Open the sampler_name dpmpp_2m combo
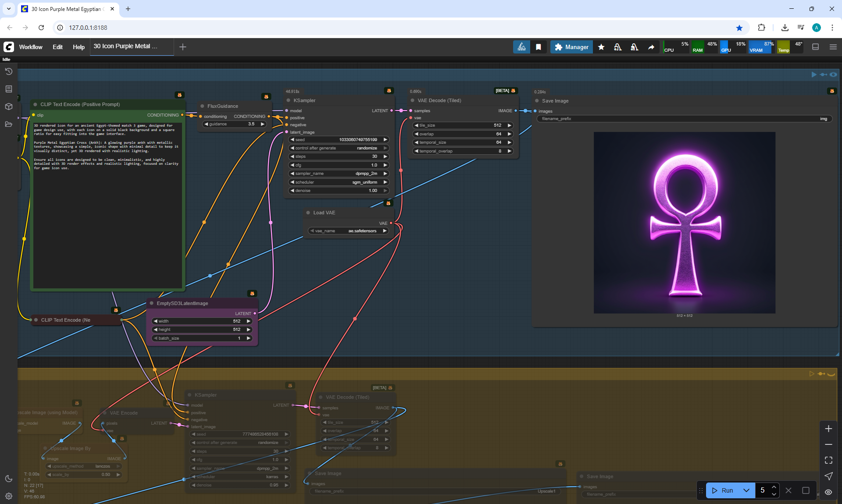Screen dimensions: 842x504 pos(338,174)
